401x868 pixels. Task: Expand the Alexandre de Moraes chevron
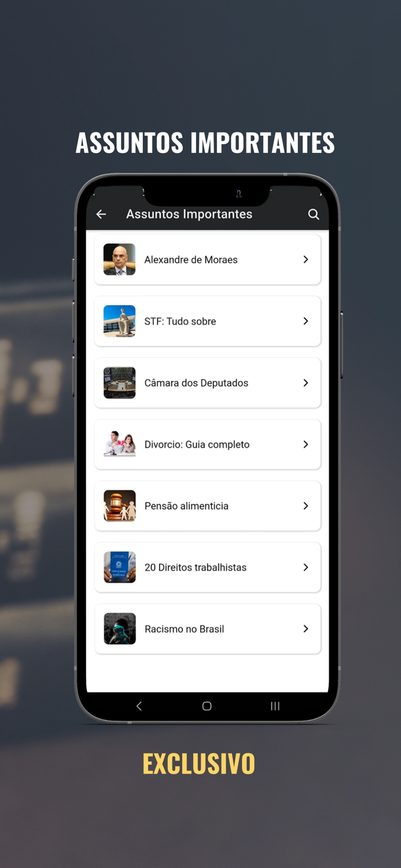306,260
